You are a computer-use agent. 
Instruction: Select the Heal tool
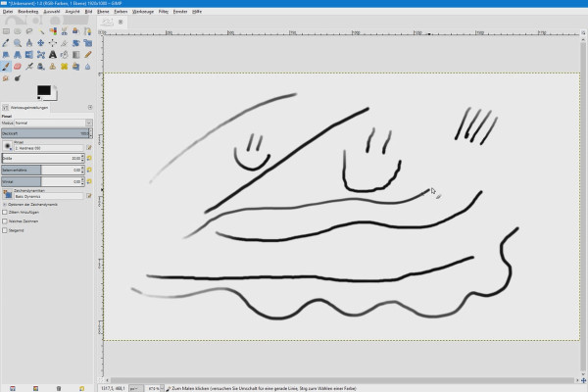(x=64, y=67)
